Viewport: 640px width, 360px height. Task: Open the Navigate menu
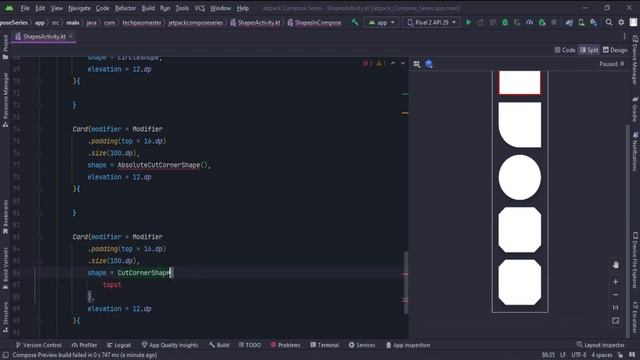click(x=79, y=8)
